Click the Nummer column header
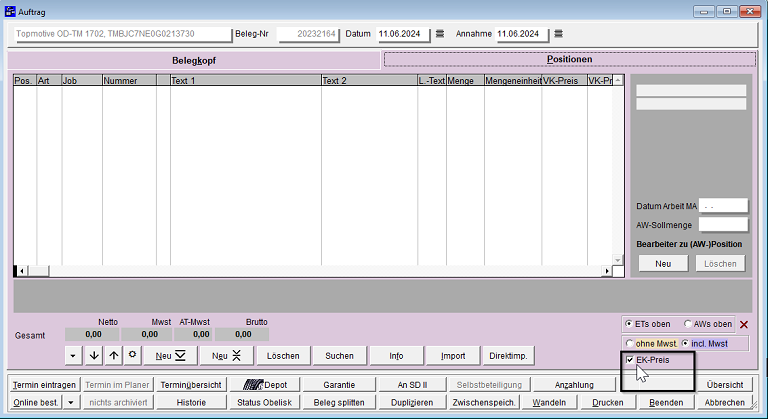This screenshot has height=419, width=768. [129, 80]
